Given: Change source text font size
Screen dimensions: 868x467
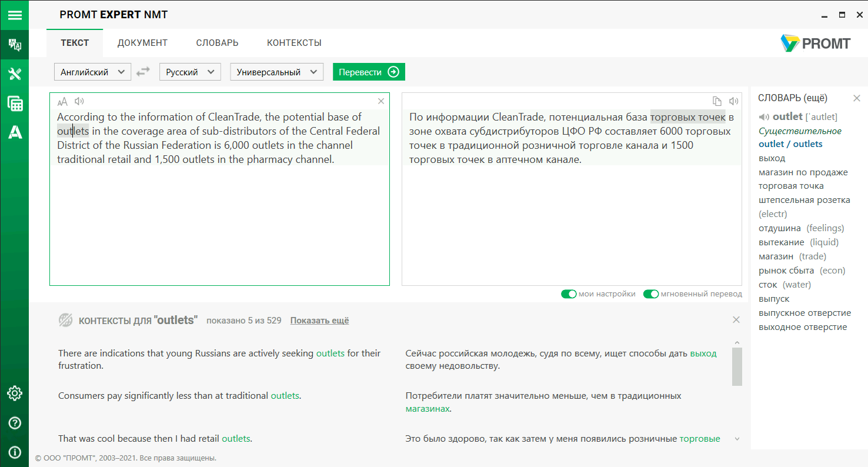Looking at the screenshot, I should 63,101.
